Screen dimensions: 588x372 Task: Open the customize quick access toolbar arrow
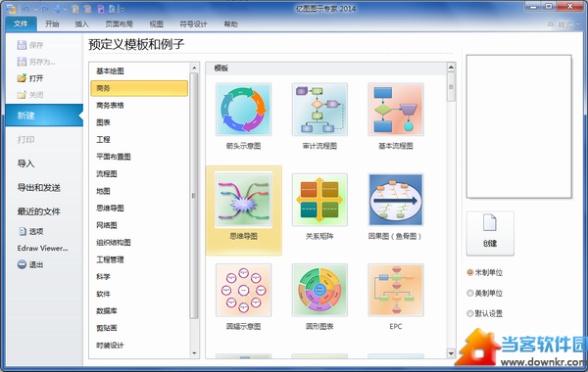tap(122, 9)
